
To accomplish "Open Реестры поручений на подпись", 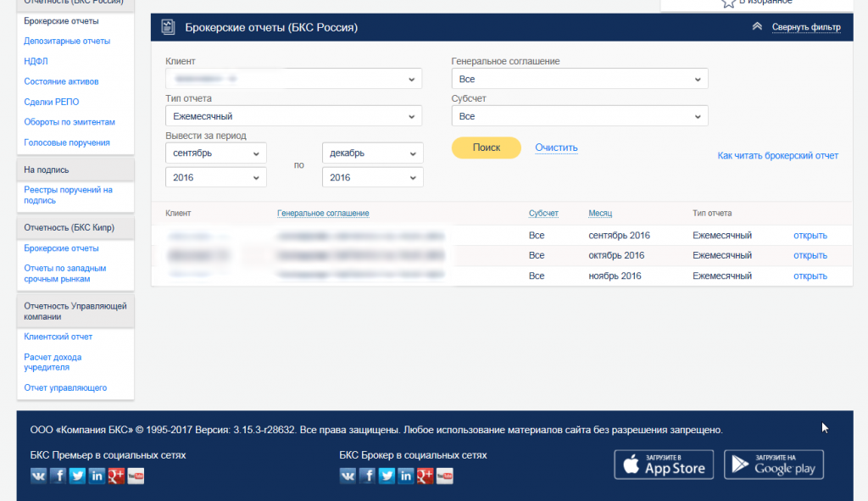I will tap(68, 195).
